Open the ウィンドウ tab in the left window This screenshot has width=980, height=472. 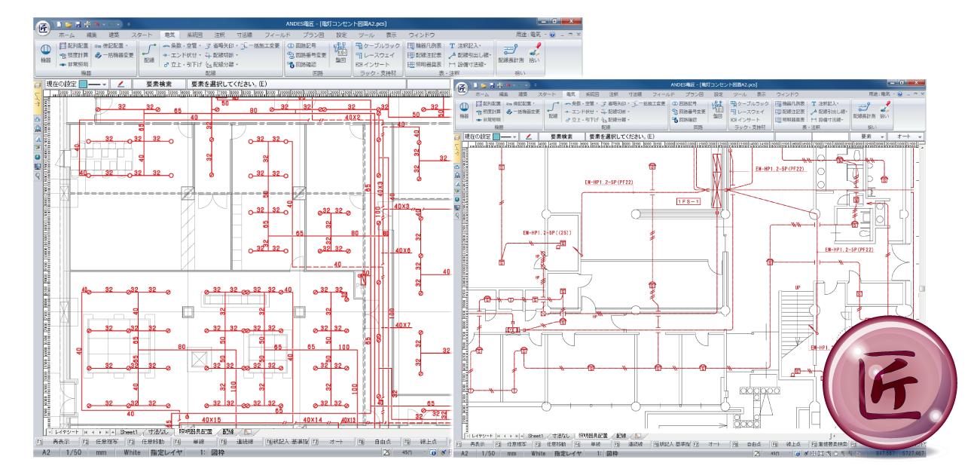(x=421, y=35)
